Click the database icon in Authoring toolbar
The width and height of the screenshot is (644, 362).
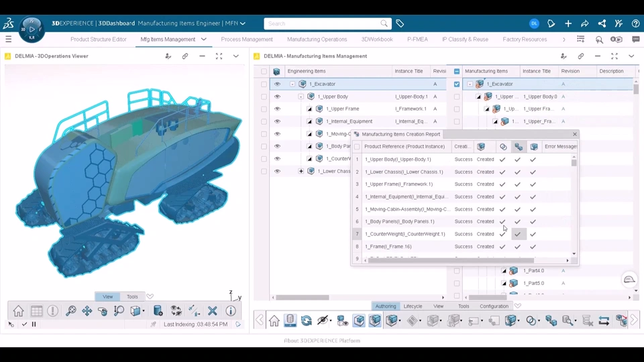290,320
